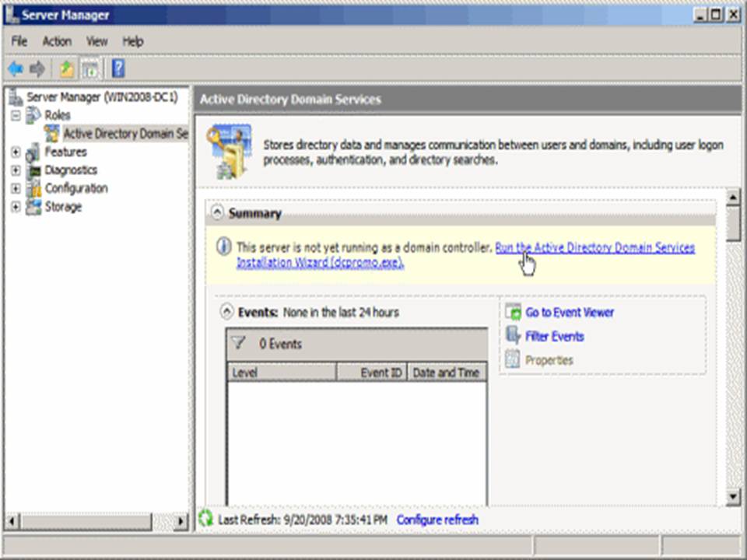The width and height of the screenshot is (747, 560).
Task: Collapse the Events section chevron
Action: (226, 312)
